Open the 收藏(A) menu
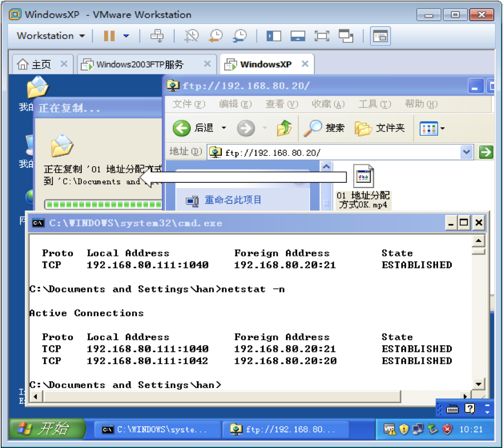This screenshot has width=503, height=448. pos(328,104)
